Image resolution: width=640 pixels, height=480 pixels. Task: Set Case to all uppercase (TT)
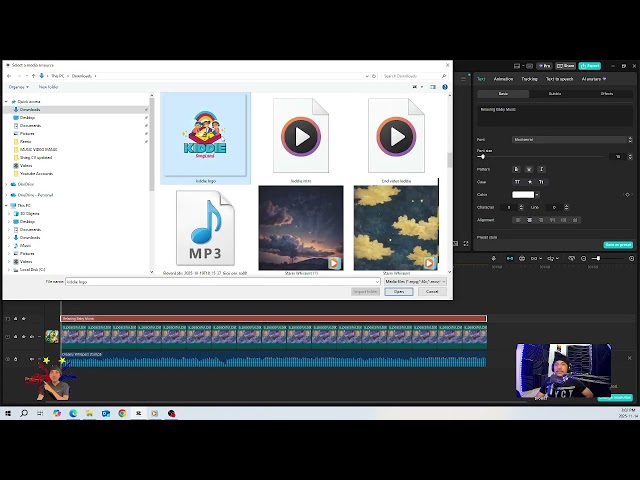517,182
